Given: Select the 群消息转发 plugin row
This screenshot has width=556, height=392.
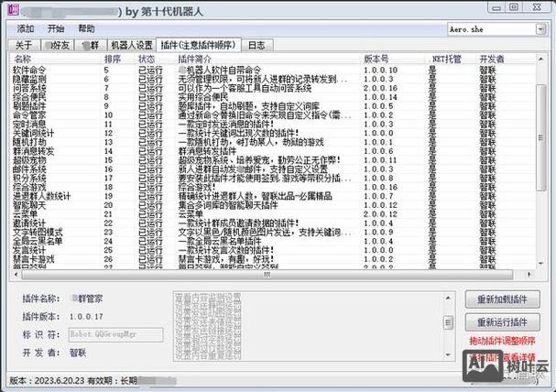Looking at the screenshot, I should click(x=273, y=151).
